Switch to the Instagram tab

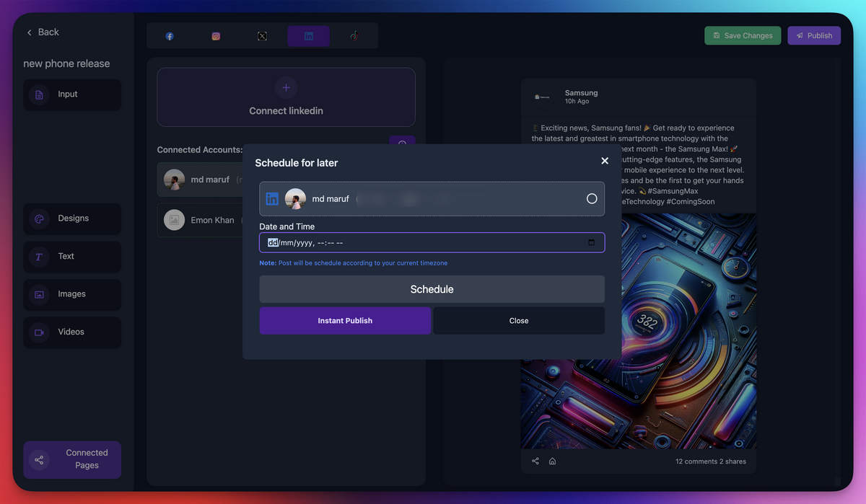pyautogui.click(x=216, y=36)
